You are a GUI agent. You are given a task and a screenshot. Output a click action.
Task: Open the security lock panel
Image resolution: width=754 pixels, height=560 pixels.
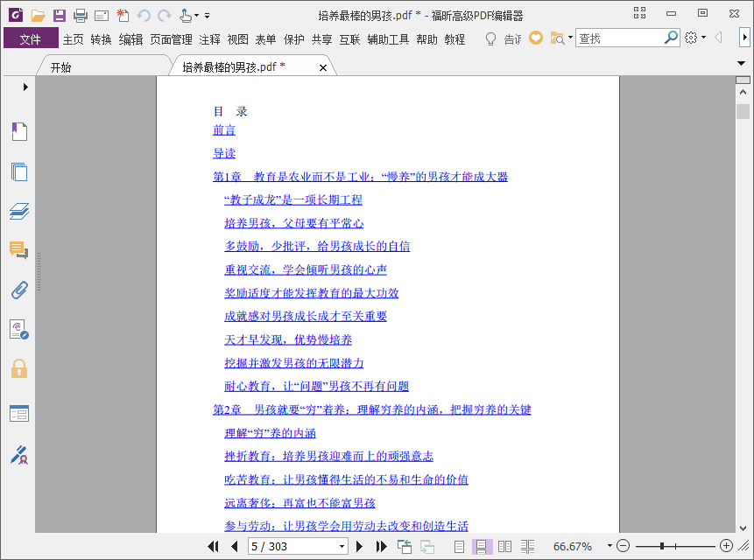pos(19,369)
